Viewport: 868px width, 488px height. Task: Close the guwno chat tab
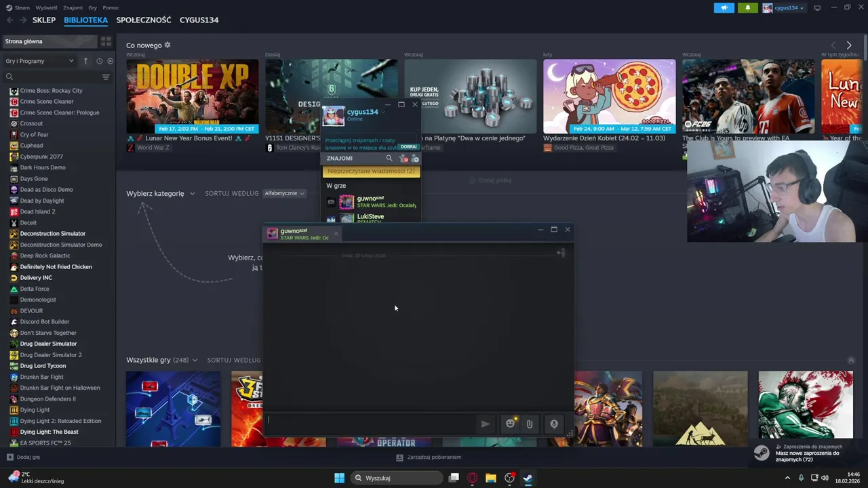pyautogui.click(x=336, y=234)
